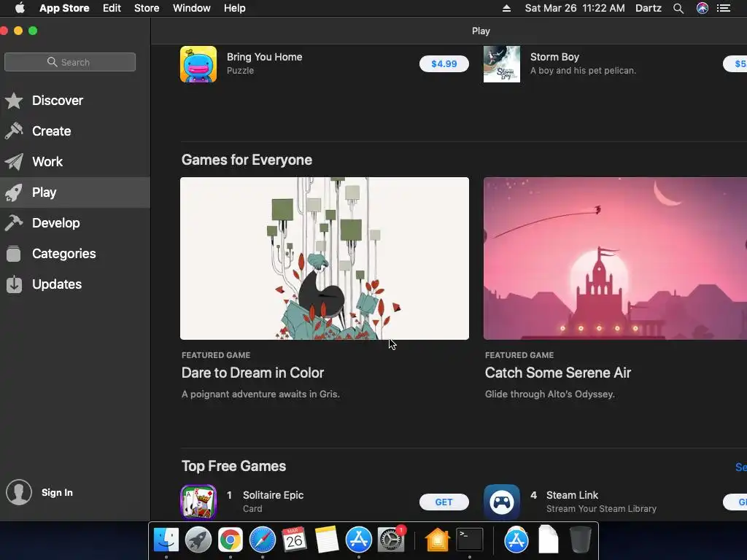Open the Solitaire Epic app icon
The height and width of the screenshot is (560, 747).
tap(198, 502)
